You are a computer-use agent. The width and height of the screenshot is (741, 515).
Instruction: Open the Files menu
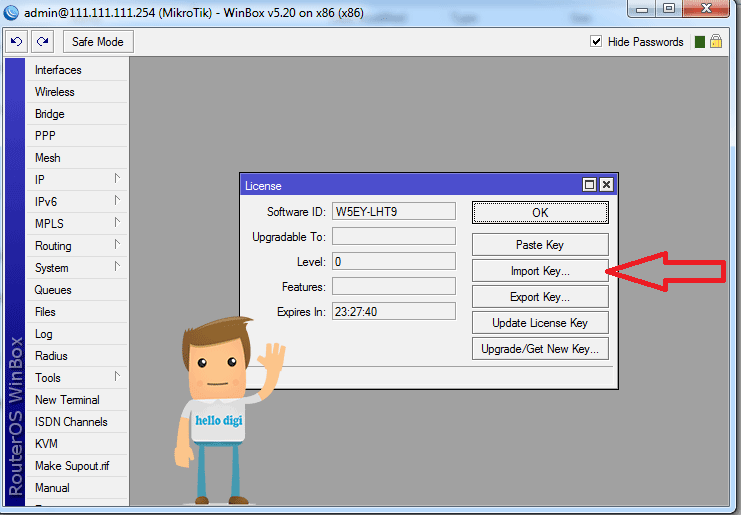tap(77, 312)
